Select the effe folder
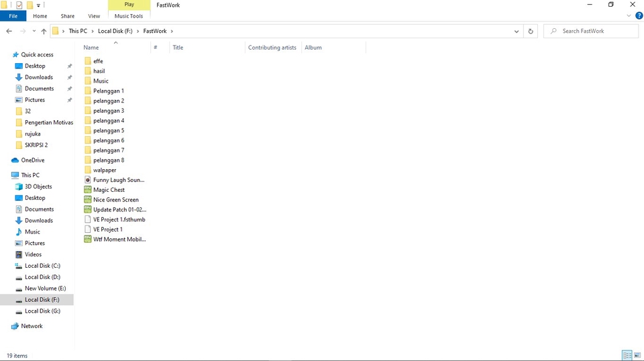 click(x=94, y=61)
